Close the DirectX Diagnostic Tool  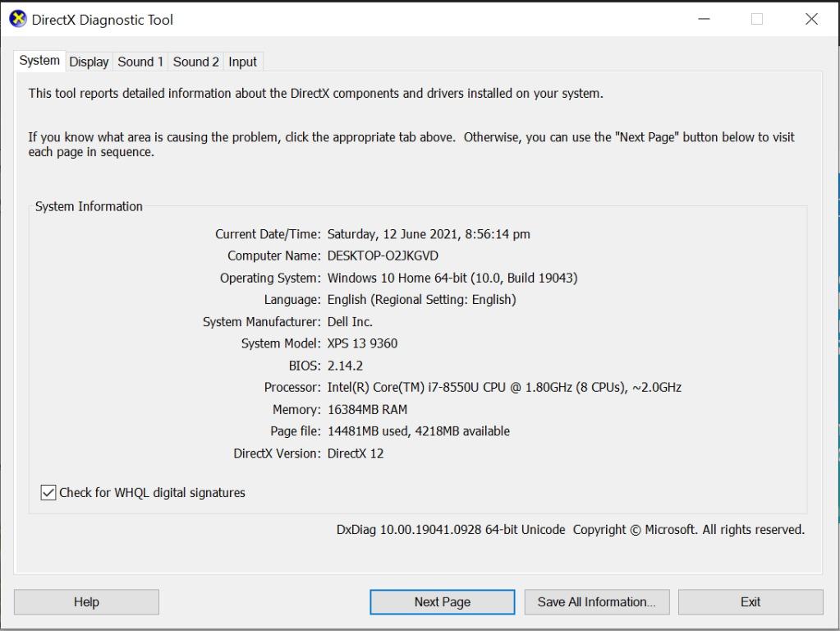coord(811,18)
